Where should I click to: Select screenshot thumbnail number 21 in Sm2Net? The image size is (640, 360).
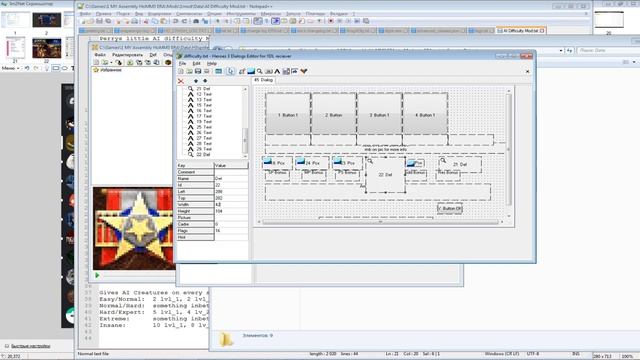pos(16,49)
